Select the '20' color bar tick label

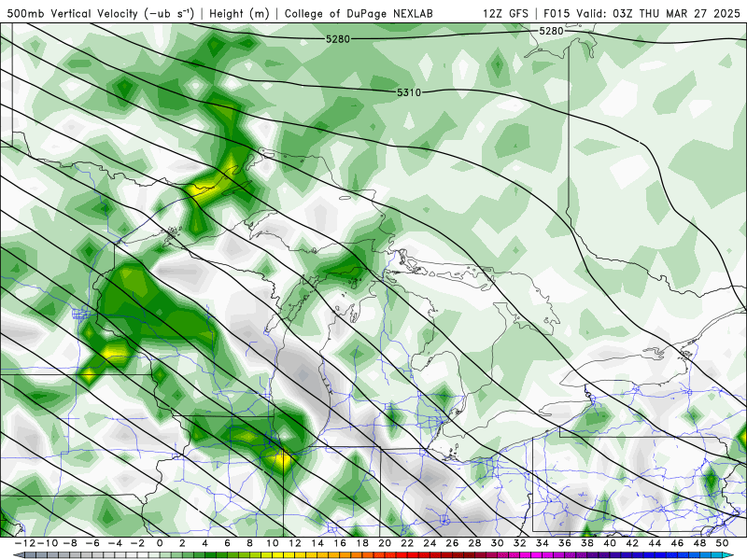[385, 543]
